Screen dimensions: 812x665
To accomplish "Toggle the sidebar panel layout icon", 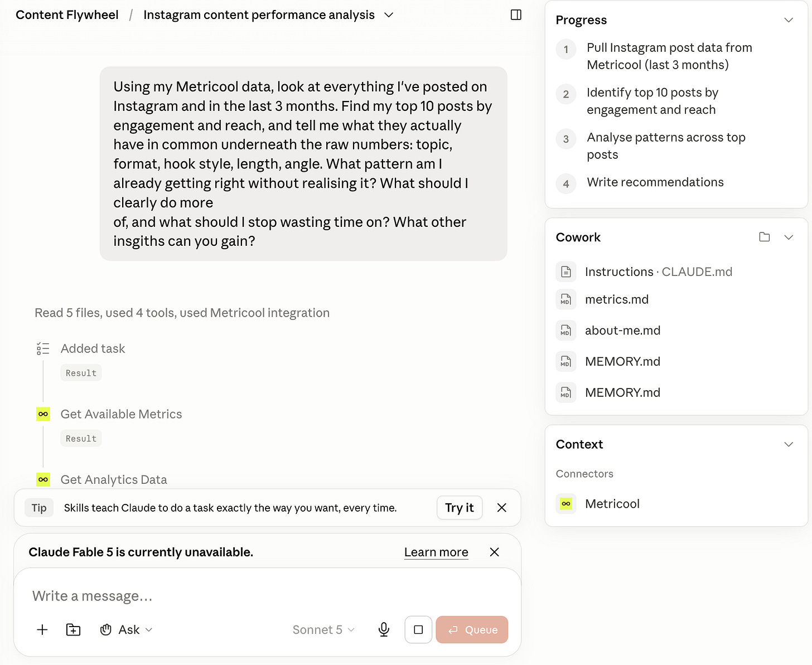I will coord(516,15).
